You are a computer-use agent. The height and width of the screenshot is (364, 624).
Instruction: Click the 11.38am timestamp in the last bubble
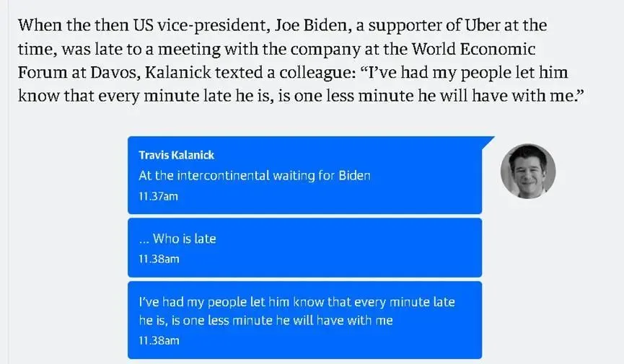[158, 339]
